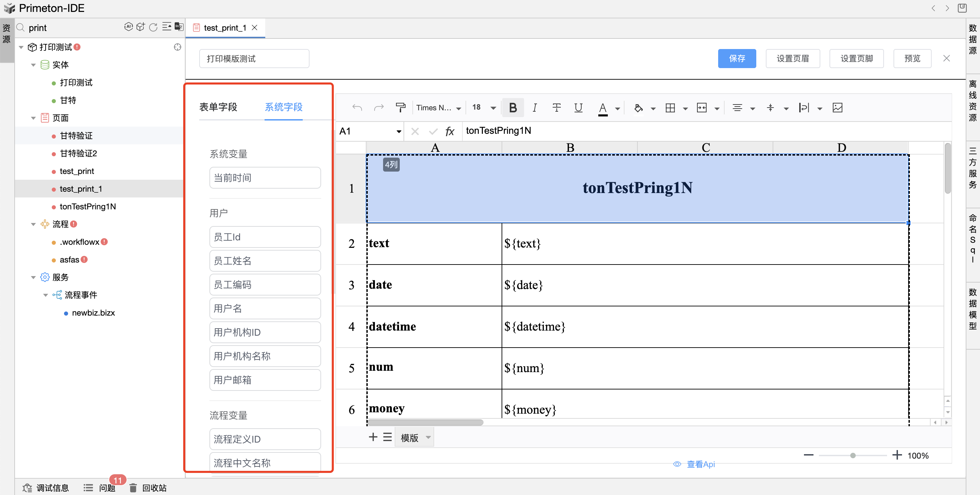Toggle italic text formatting
This screenshot has width=980, height=495.
pos(534,108)
